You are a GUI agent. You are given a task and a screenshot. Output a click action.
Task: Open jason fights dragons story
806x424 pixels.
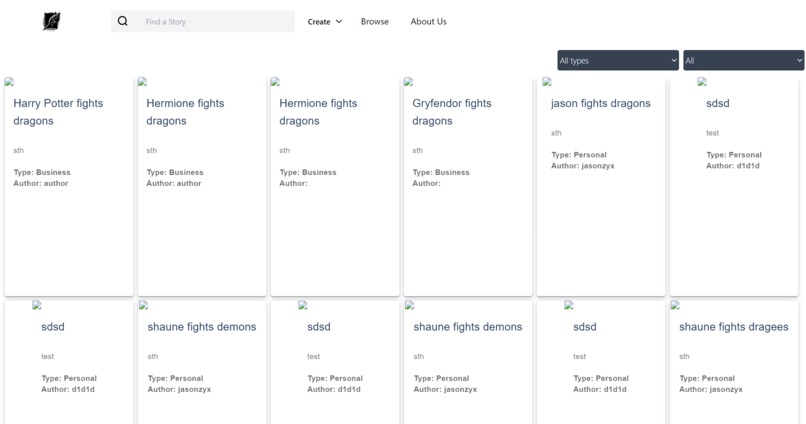(601, 103)
